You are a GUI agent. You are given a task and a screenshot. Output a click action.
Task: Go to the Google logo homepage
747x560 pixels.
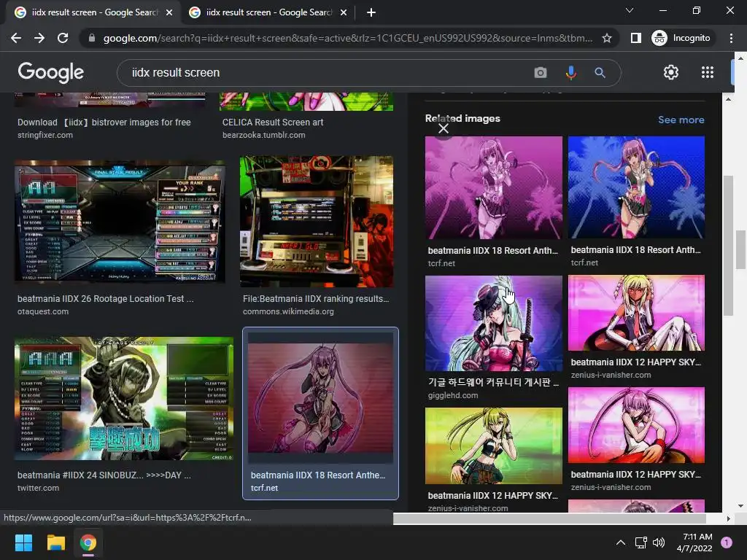[x=51, y=72]
